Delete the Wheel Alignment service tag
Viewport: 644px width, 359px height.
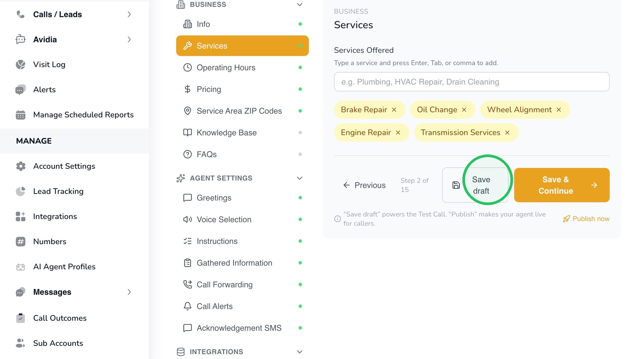click(559, 110)
